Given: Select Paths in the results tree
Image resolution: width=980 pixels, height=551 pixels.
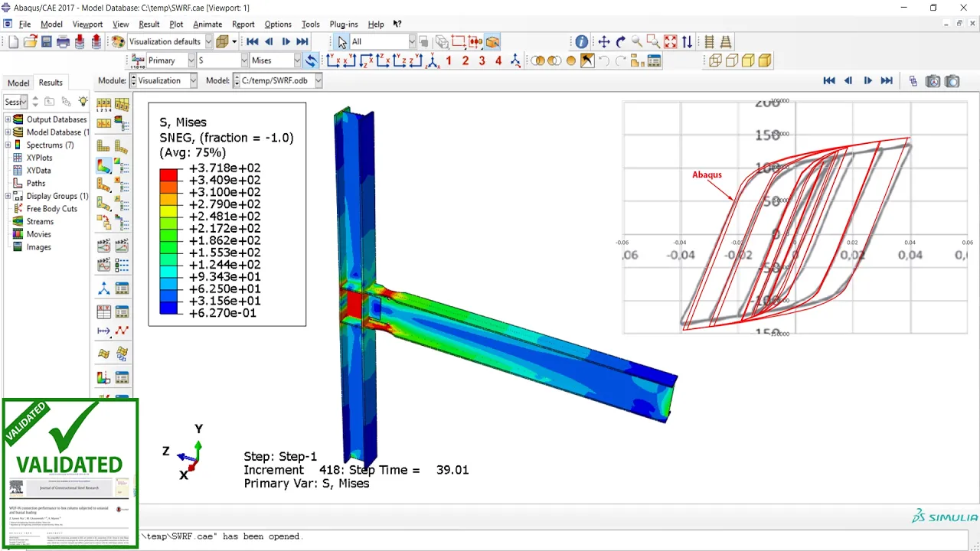Looking at the screenshot, I should coord(35,183).
